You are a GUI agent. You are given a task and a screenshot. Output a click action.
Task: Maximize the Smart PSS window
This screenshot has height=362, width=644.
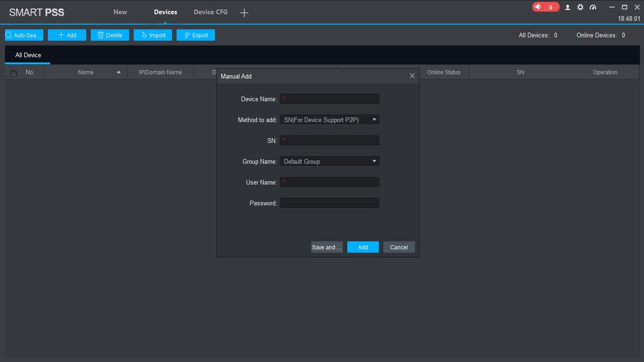(x=624, y=8)
